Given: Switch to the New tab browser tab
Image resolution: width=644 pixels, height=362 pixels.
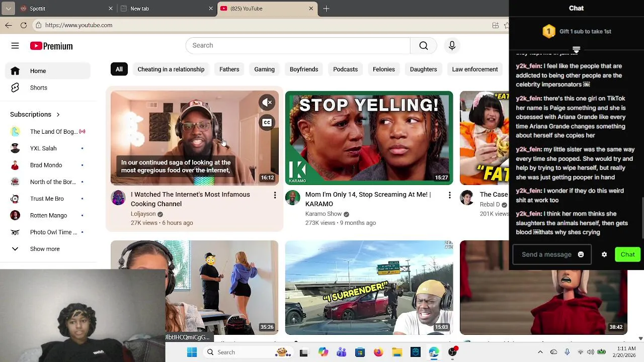Looking at the screenshot, I should point(166,9).
